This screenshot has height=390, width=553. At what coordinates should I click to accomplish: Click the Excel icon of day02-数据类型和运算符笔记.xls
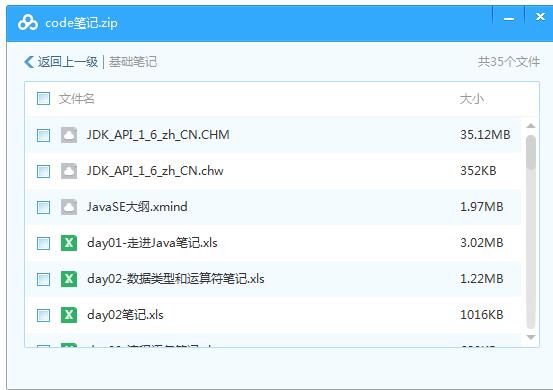(x=69, y=279)
